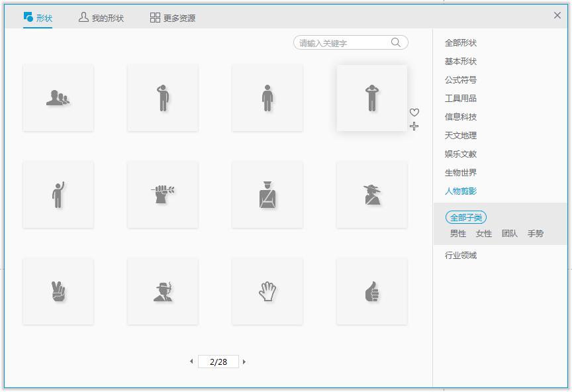The image size is (572, 392).
Task: Click the magnifier icon in the search box
Action: click(x=395, y=42)
